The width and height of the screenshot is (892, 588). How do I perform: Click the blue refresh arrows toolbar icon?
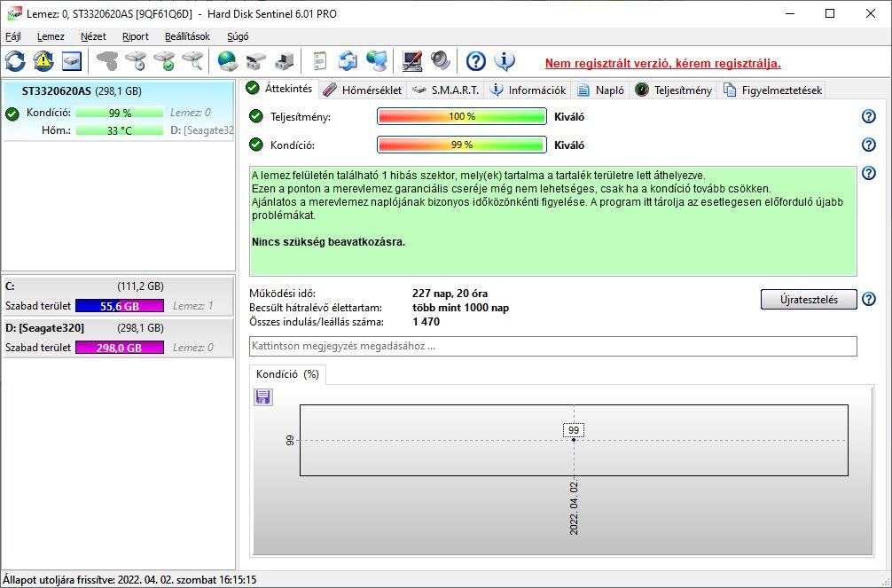coord(15,61)
